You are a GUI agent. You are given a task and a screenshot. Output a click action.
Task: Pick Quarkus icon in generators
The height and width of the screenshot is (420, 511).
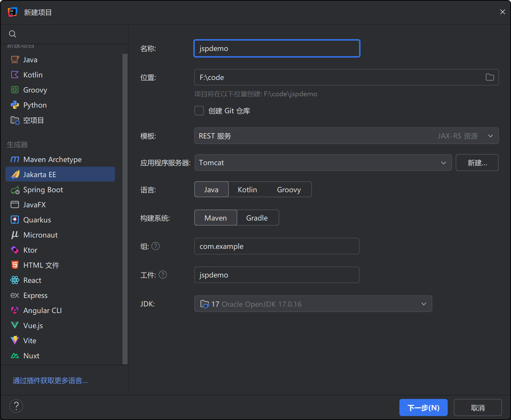click(15, 220)
